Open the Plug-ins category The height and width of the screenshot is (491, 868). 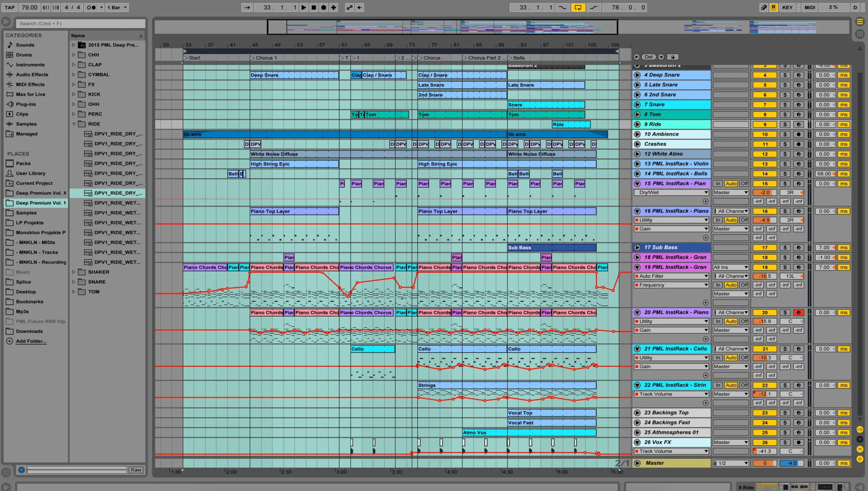click(x=26, y=104)
